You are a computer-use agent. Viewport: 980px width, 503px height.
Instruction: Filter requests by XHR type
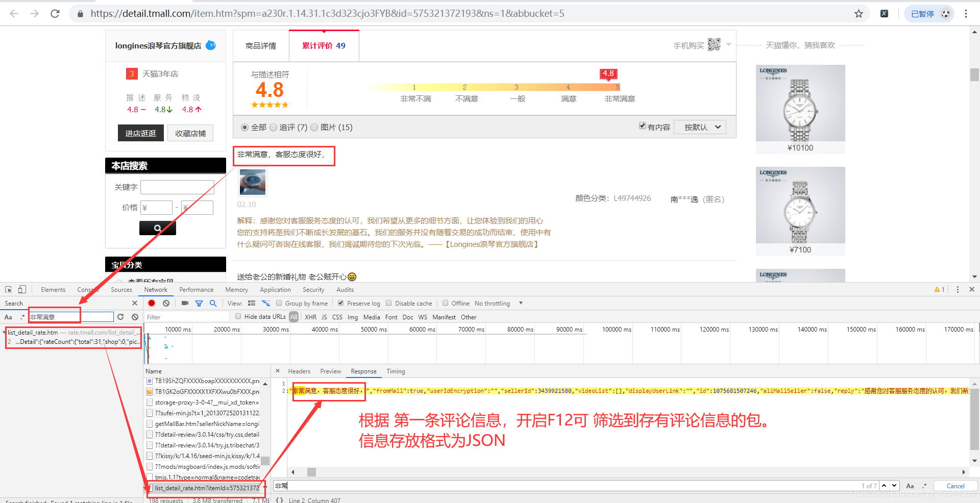(x=310, y=317)
